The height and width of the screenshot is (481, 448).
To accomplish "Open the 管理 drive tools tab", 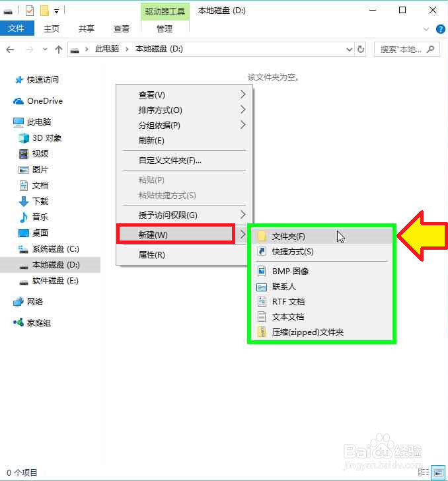I will click(165, 29).
